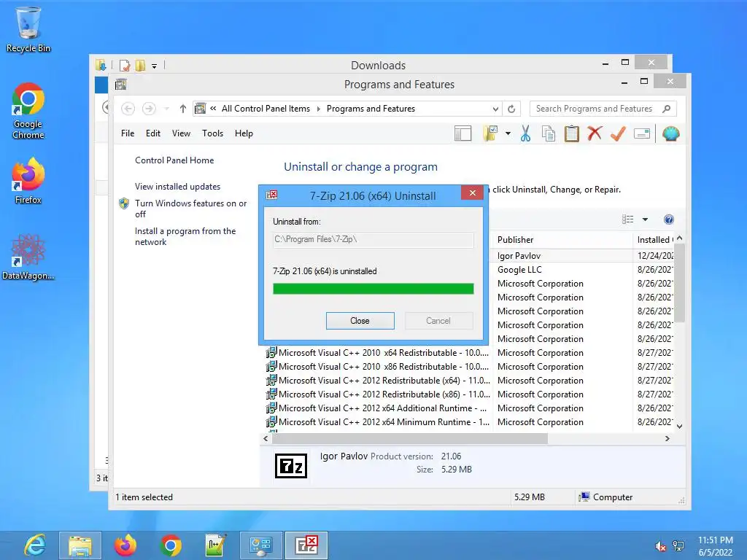Screen dimensions: 747x560
Task: Click the 7z logo in details pane
Action: pyautogui.click(x=291, y=466)
